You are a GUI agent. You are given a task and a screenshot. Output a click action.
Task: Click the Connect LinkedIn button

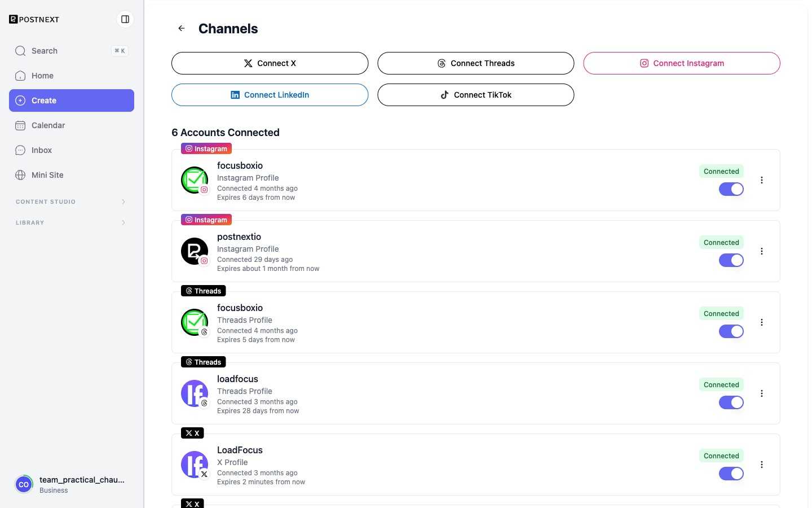pos(270,95)
